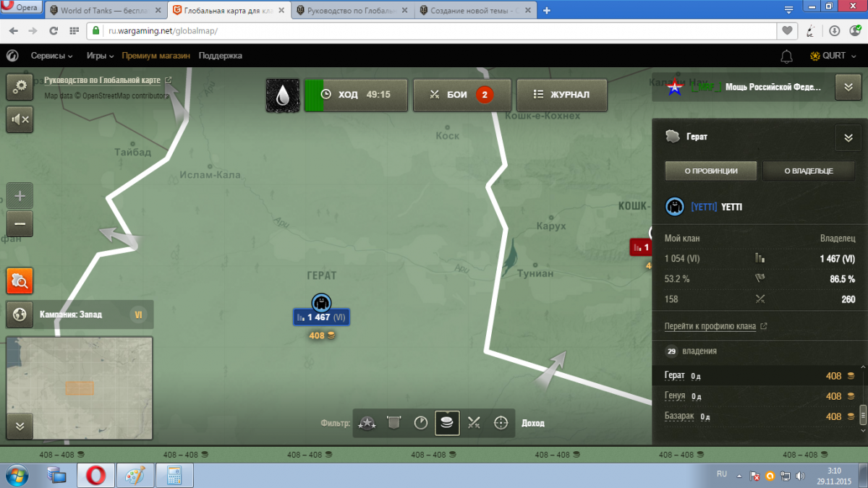Image resolution: width=868 pixels, height=488 pixels.
Task: Click the red battles counter badge 2
Action: [x=485, y=95]
